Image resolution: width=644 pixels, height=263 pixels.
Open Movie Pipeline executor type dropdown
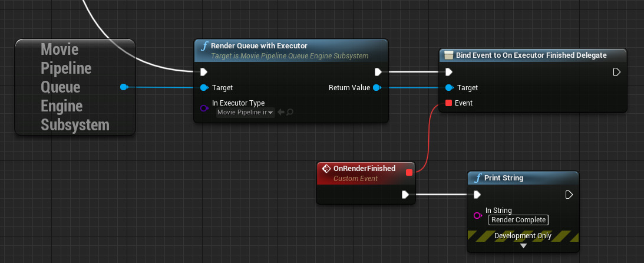(x=246, y=112)
